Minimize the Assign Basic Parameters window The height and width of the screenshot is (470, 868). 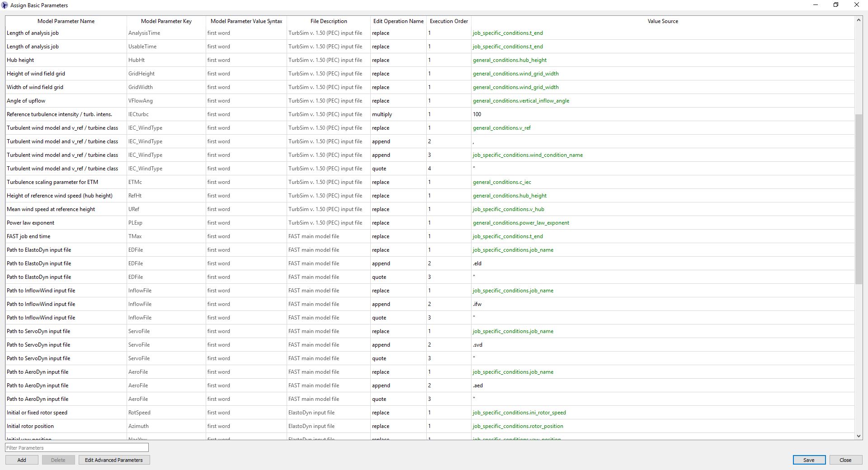tap(816, 5)
